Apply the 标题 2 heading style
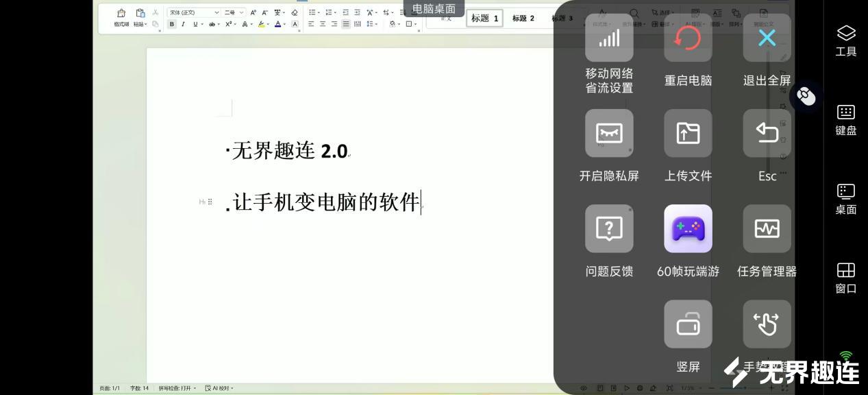This screenshot has width=868, height=395. 523,18
